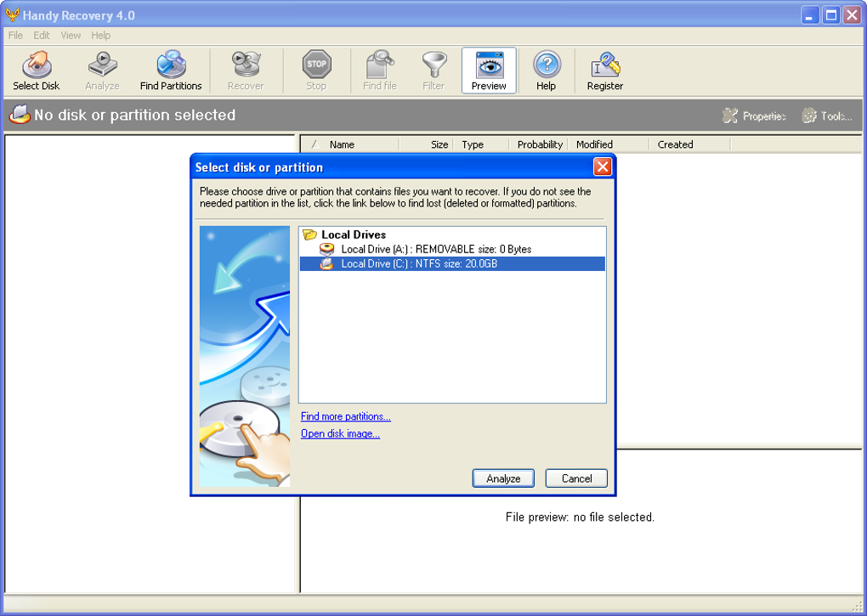The width and height of the screenshot is (867, 616).
Task: Click the 'File preview: no file selected.' text
Action: 580,517
